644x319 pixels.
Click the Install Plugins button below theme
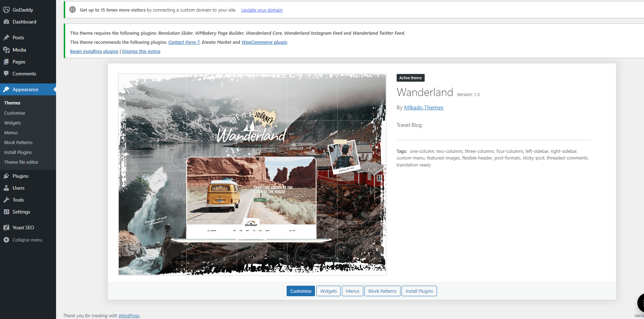[x=419, y=291]
